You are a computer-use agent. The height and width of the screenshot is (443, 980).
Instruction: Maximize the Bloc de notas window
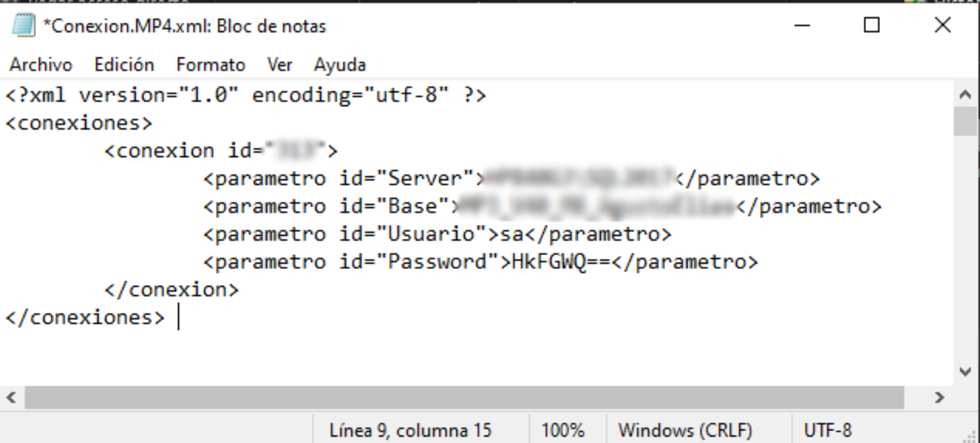[872, 25]
